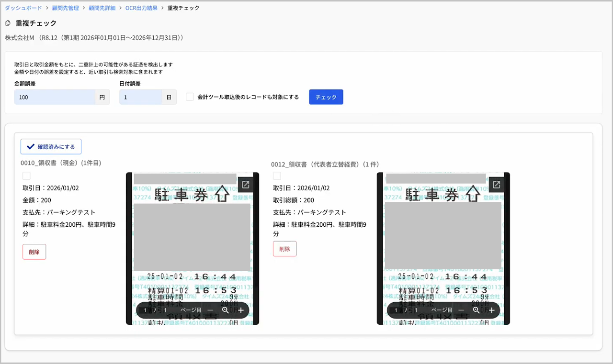Image resolution: width=613 pixels, height=364 pixels.
Task: Zoom in on the right receipt viewer
Action: coord(492,310)
